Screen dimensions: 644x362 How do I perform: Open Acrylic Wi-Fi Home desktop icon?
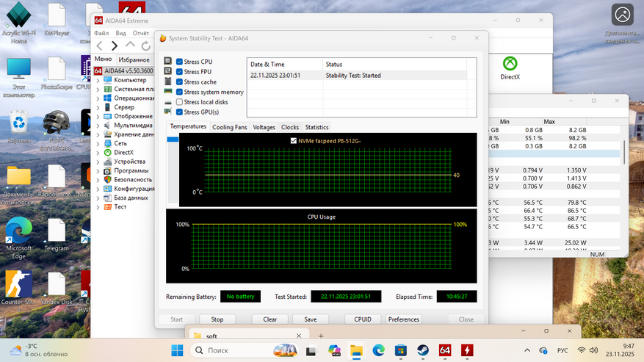pyautogui.click(x=18, y=23)
